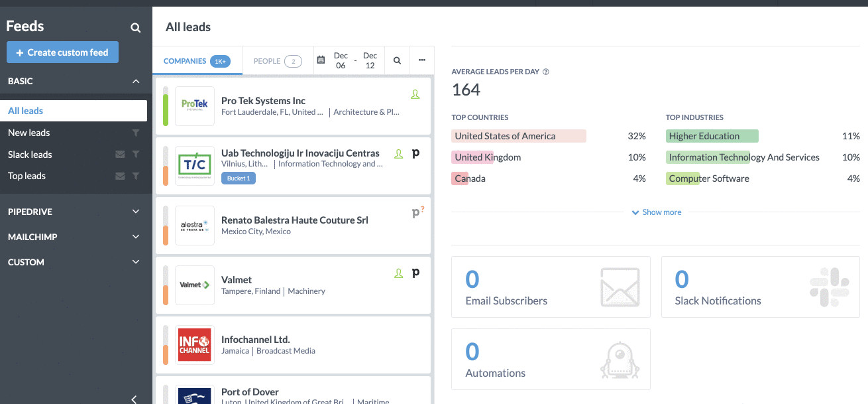Click filter icon on Slack leads
Viewport: 868px width, 404px height.
pos(136,155)
